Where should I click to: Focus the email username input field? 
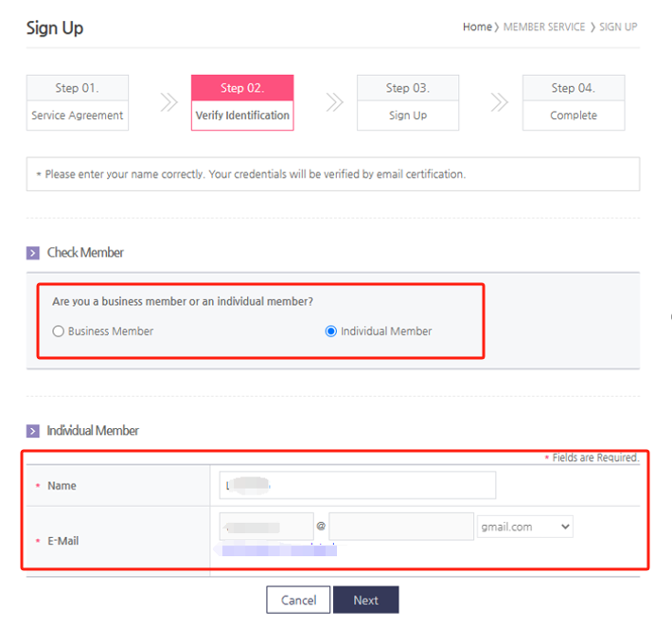click(266, 527)
